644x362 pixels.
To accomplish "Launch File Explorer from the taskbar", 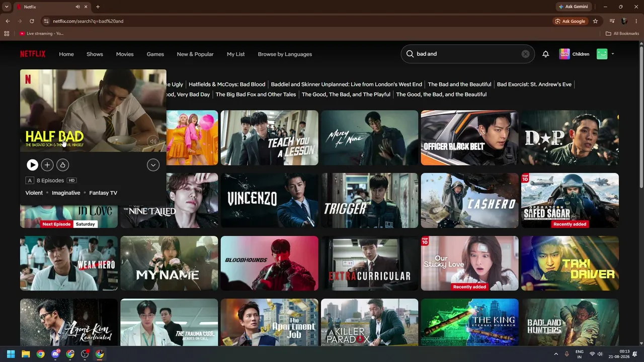I will (x=26, y=354).
